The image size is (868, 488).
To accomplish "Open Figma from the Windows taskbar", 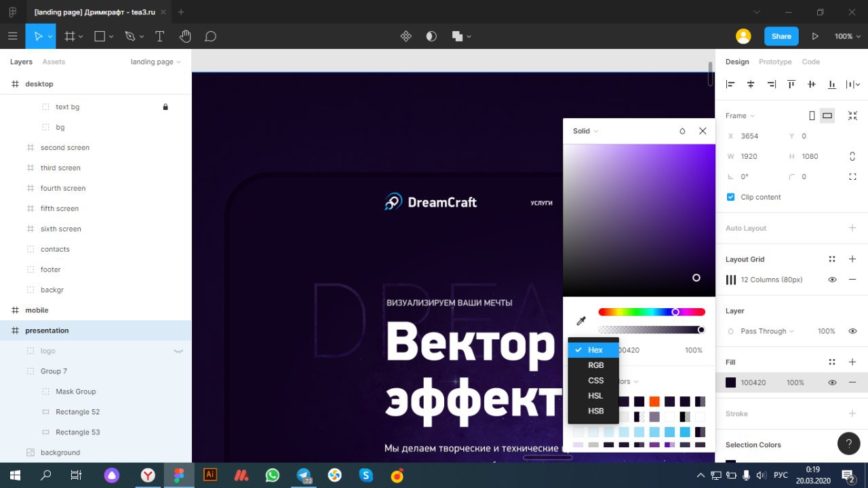I will pos(179,475).
